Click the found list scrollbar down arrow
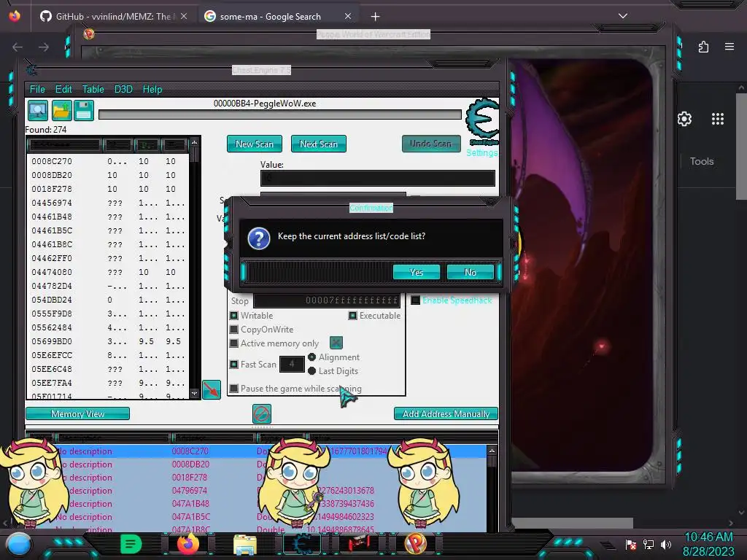747x560 pixels. pos(194,393)
